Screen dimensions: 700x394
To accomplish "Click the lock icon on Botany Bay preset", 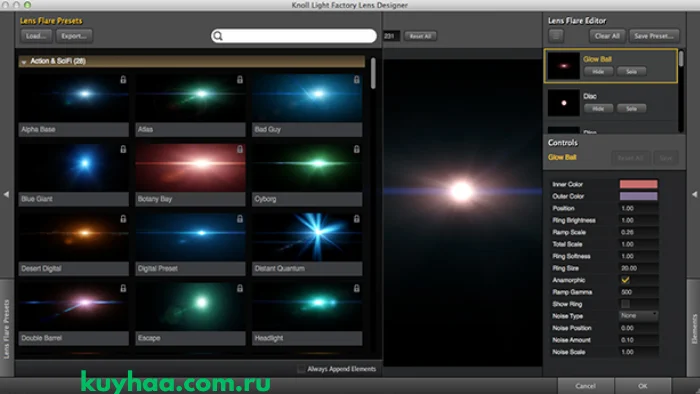I will [x=240, y=149].
